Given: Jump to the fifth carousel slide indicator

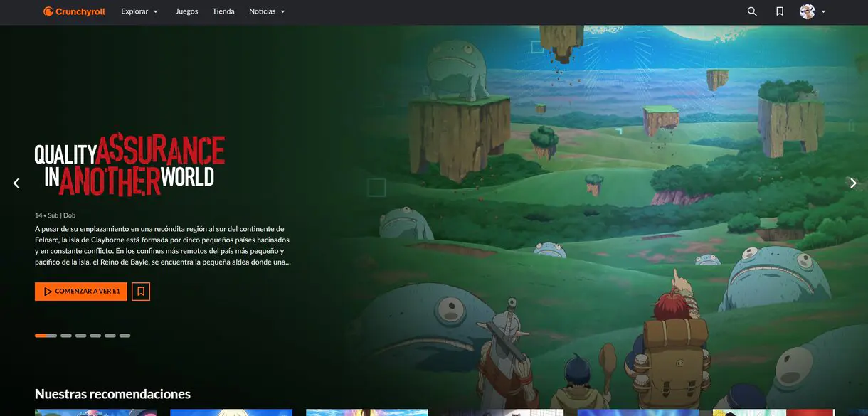Looking at the screenshot, I should (110, 336).
